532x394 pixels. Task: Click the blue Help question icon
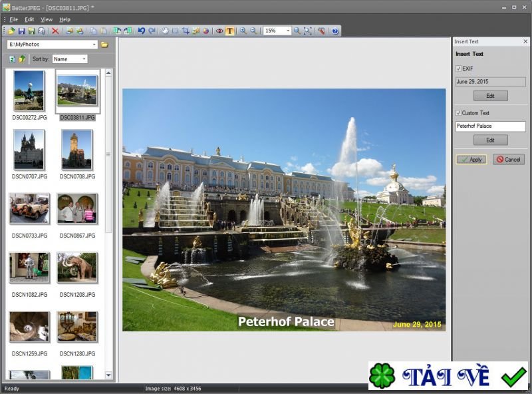(334, 31)
